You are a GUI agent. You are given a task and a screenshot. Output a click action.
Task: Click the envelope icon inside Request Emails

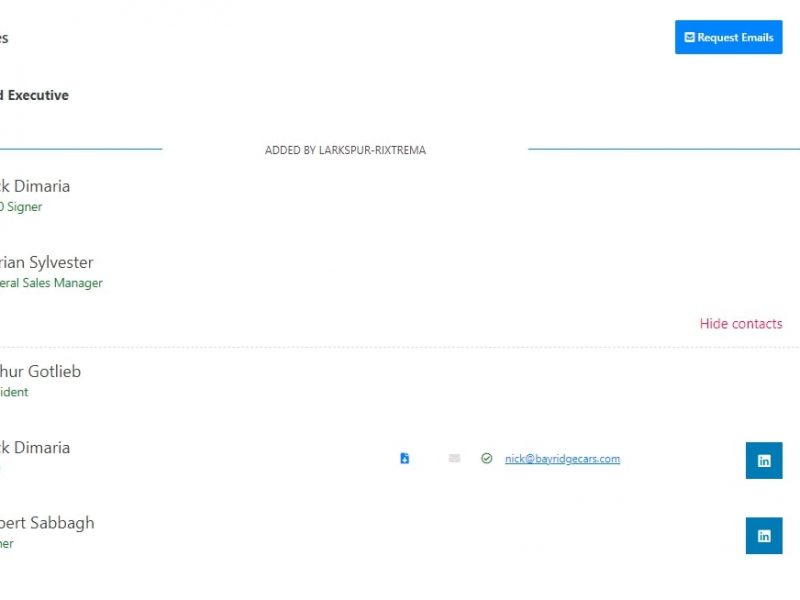(689, 37)
